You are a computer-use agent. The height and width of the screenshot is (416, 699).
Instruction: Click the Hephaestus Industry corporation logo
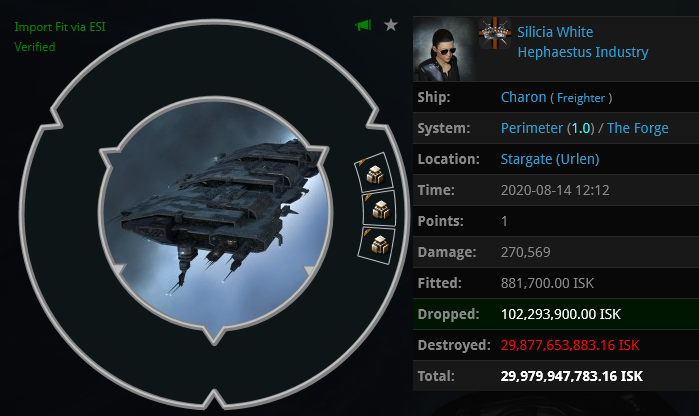click(x=495, y=33)
